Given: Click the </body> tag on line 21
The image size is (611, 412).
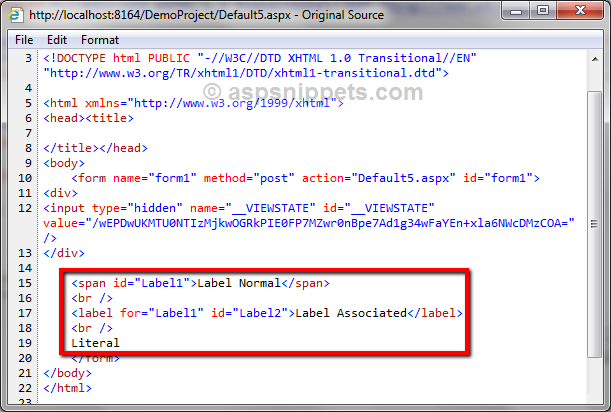Looking at the screenshot, I should 67,373.
